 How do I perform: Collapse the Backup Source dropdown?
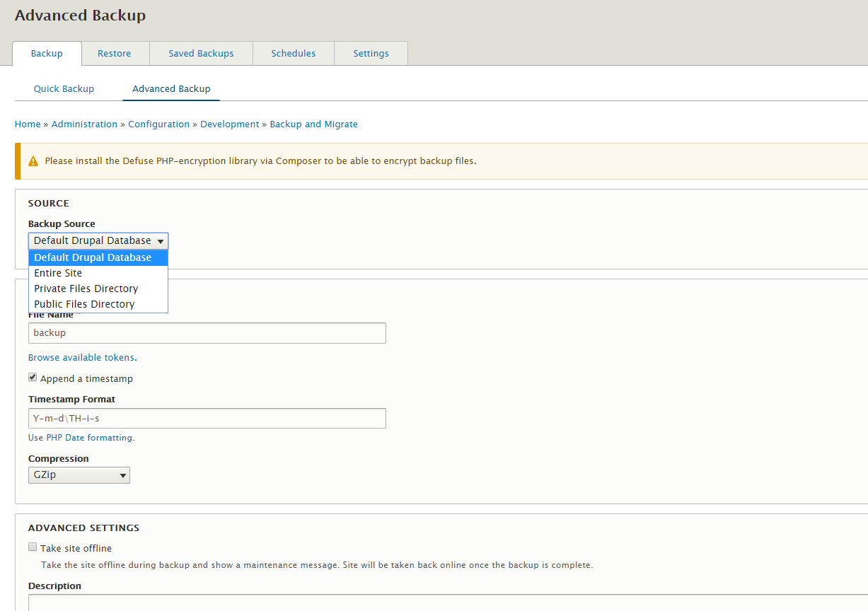click(x=98, y=240)
